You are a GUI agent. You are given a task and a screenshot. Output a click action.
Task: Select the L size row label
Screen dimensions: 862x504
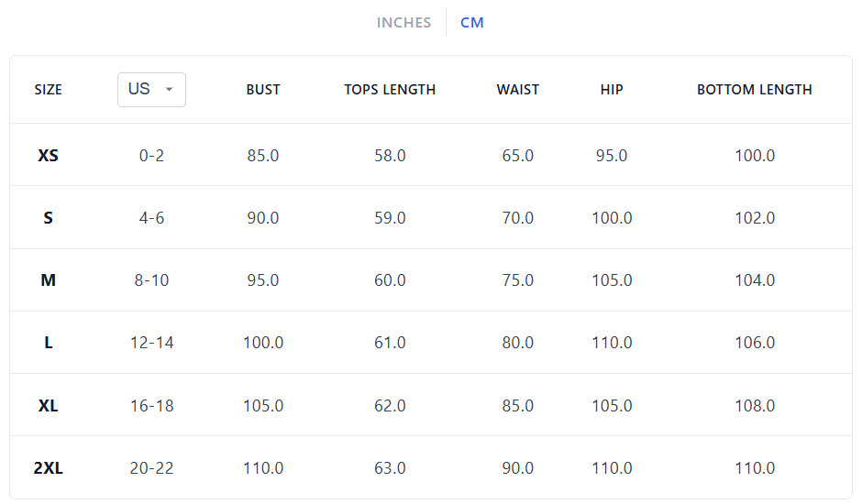pyautogui.click(x=49, y=343)
